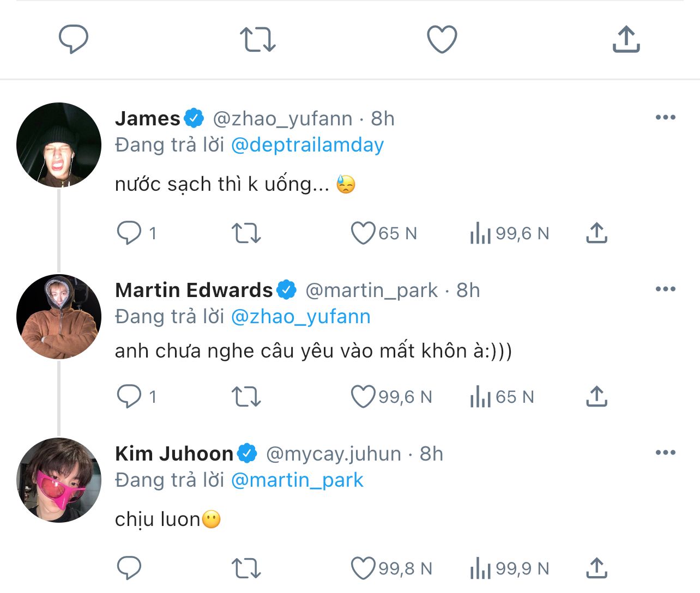Retweet the main tweet at top
The height and width of the screenshot is (593, 700).
(258, 39)
